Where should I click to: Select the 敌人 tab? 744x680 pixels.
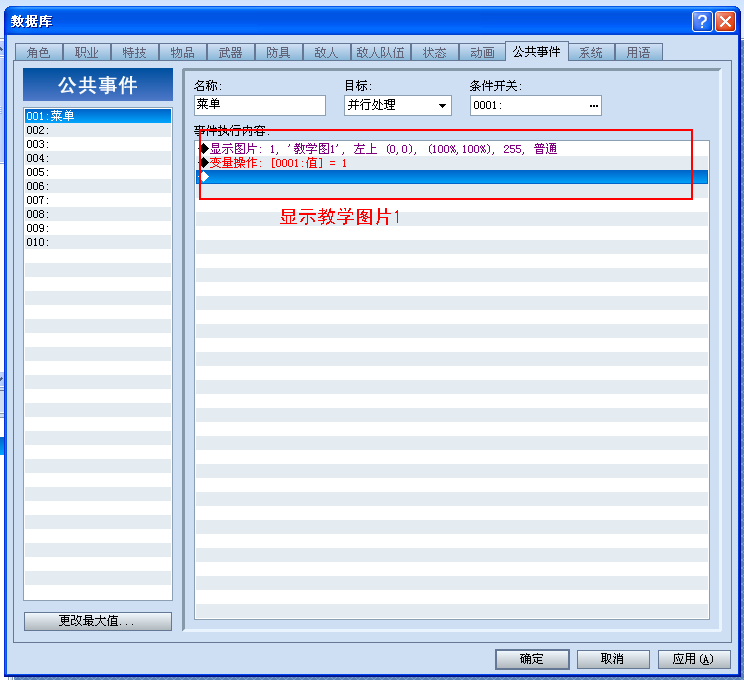click(x=326, y=52)
